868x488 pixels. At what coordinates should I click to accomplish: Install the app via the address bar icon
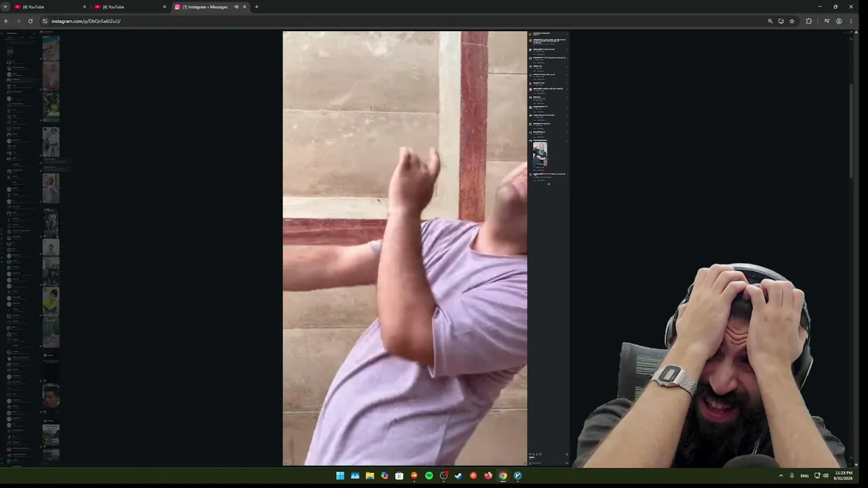pyautogui.click(x=781, y=21)
